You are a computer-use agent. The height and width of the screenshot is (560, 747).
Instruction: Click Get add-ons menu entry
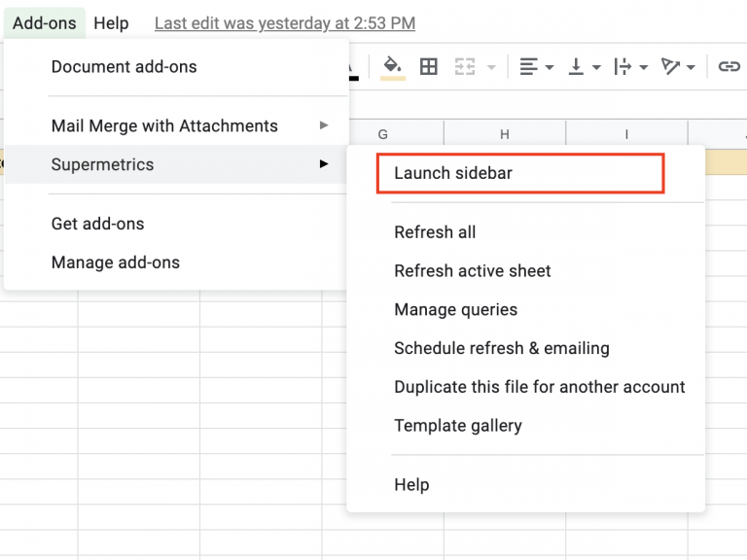pyautogui.click(x=97, y=224)
